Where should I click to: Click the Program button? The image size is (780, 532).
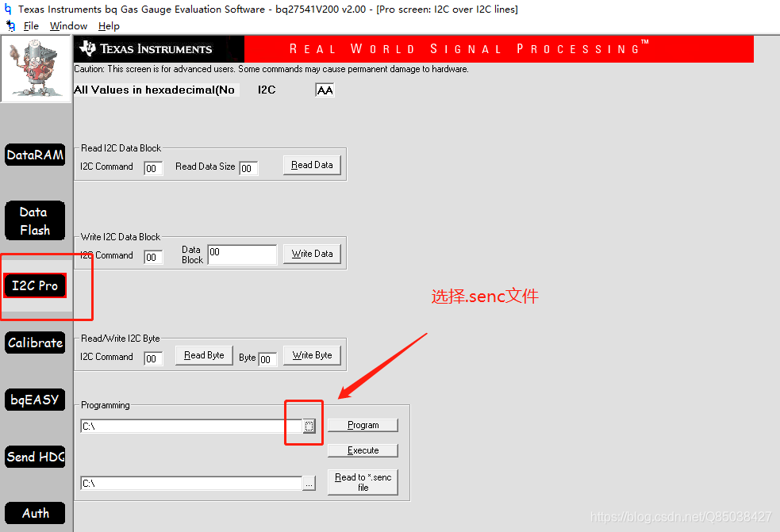(x=363, y=424)
